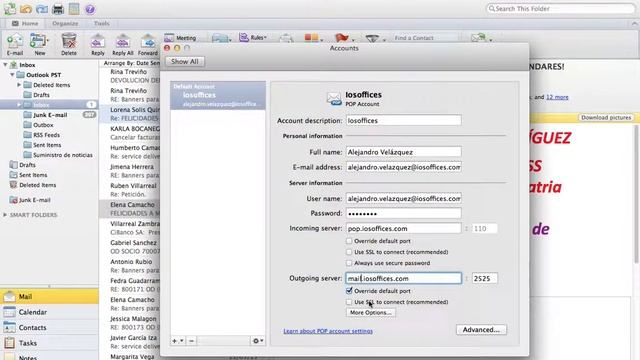Click the Send/Receive envelope icon

481,38
